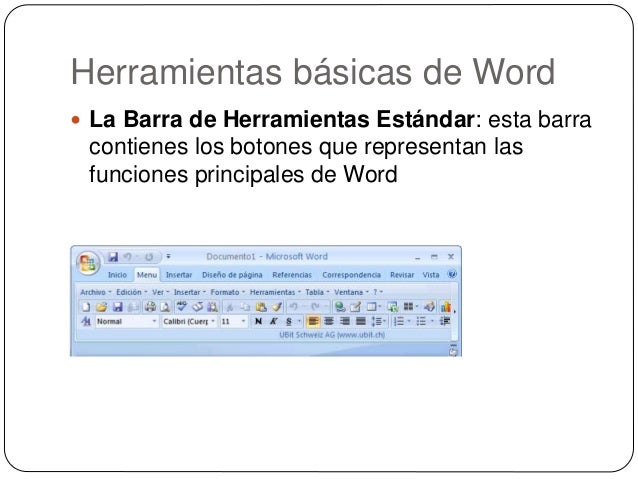Open the Tabla menu
This screenshot has height=479, width=638.
point(317,292)
